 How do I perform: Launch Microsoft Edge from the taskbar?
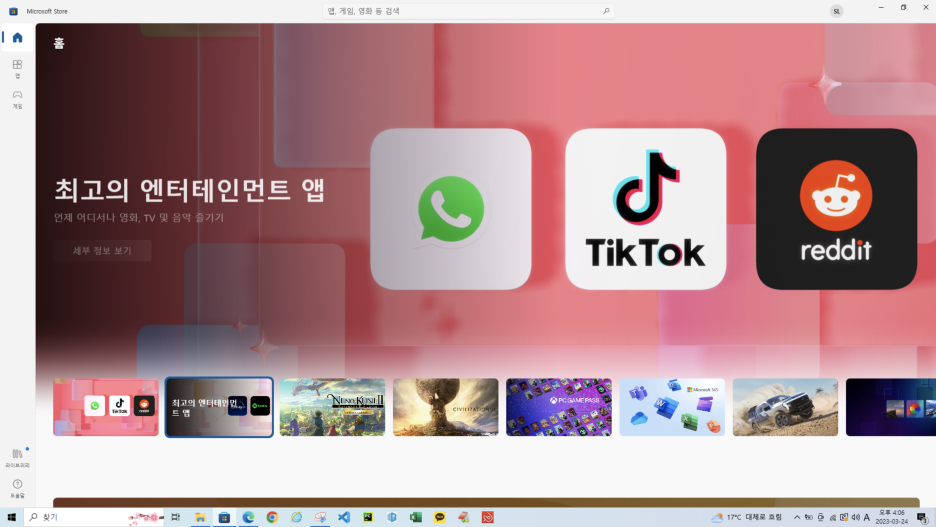coord(248,517)
